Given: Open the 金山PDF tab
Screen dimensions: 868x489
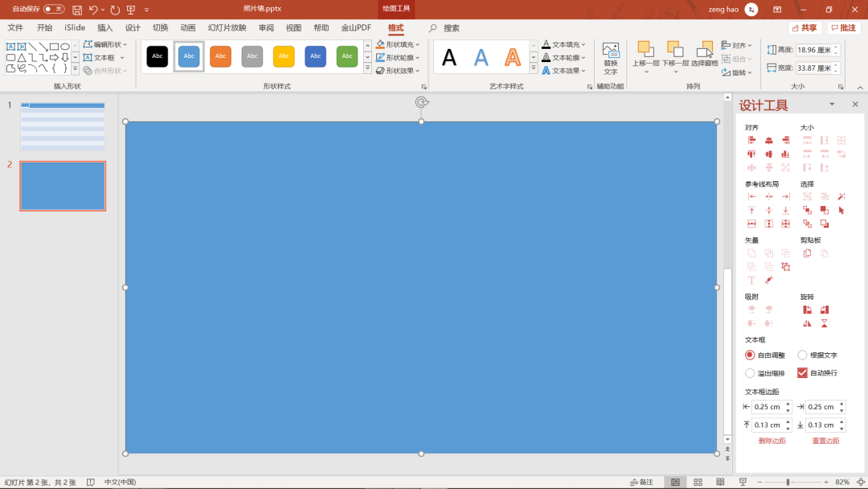Looking at the screenshot, I should [356, 27].
